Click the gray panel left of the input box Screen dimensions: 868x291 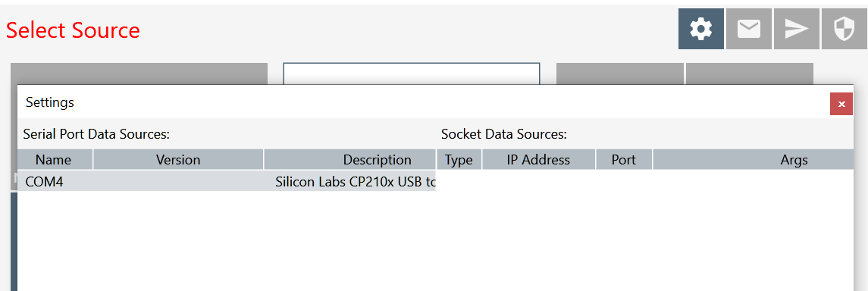(139, 74)
